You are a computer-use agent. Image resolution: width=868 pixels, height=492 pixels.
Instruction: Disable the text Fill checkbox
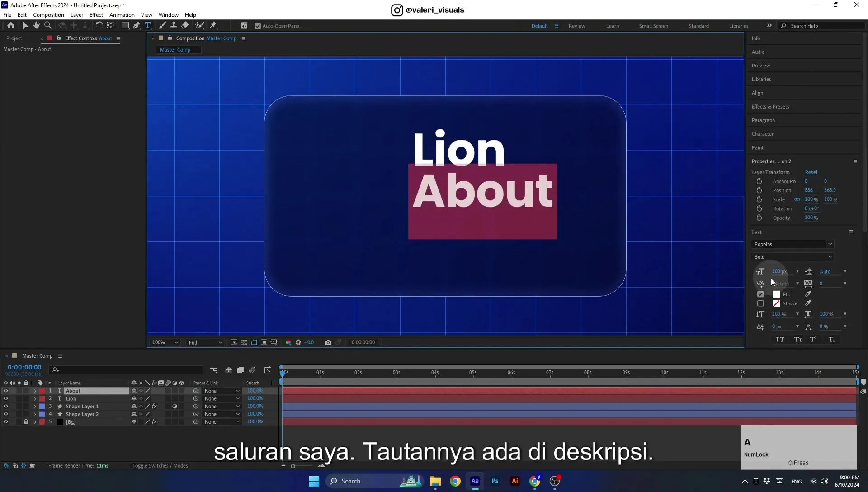pyautogui.click(x=760, y=294)
